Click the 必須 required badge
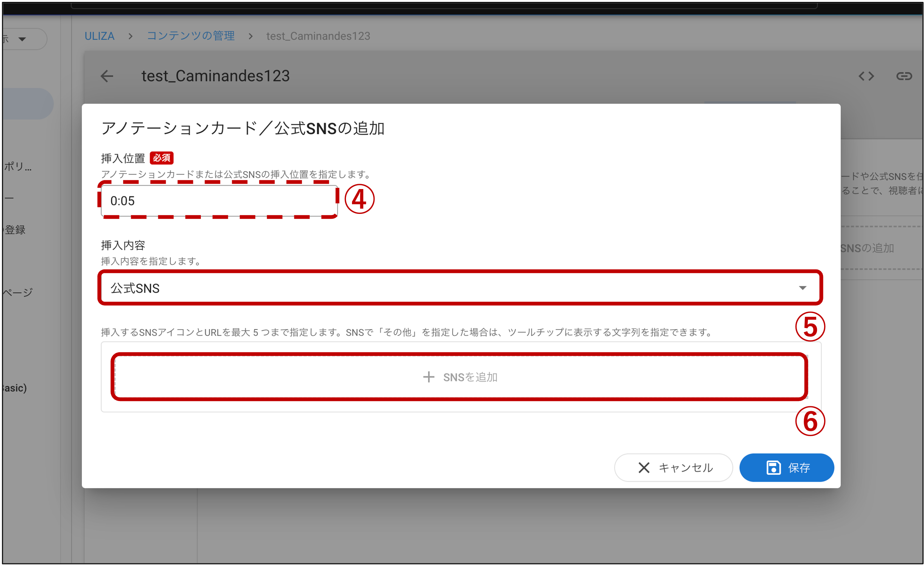This screenshot has height=566, width=924. tap(162, 158)
